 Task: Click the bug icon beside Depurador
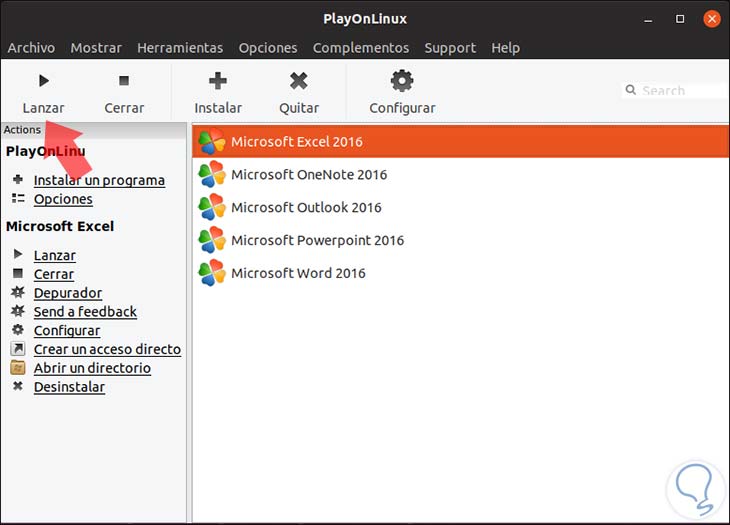tap(18, 292)
